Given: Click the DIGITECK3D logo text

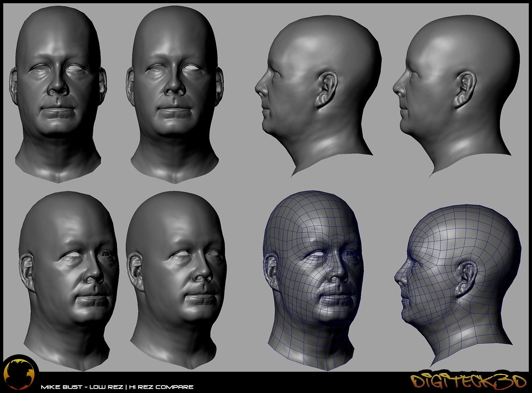Looking at the screenshot, I should tap(469, 381).
